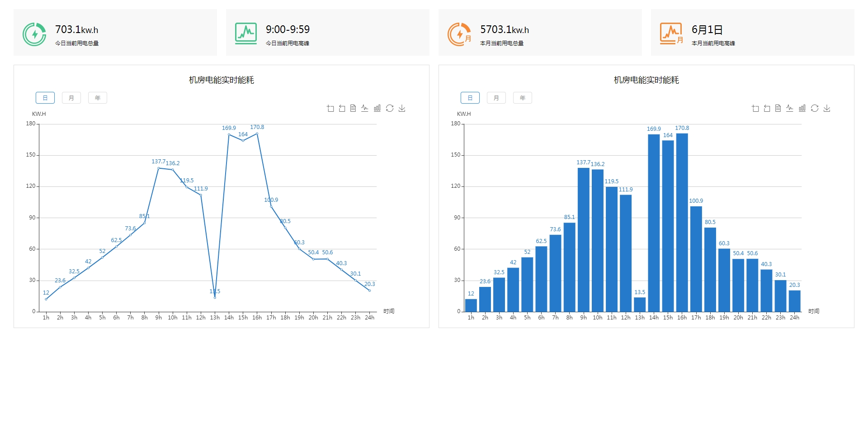Viewport: 868px width, 424px height.
Task: Activate area zoom tool in line chart toolbox
Action: [330, 108]
